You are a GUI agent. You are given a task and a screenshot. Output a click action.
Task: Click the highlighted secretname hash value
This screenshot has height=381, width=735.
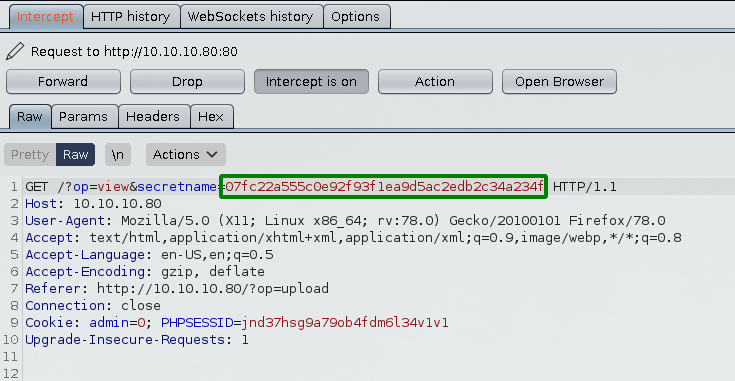(384, 187)
